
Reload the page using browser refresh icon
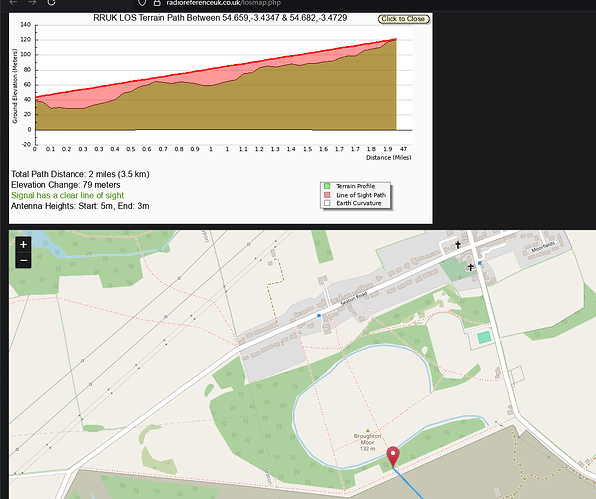click(x=52, y=3)
